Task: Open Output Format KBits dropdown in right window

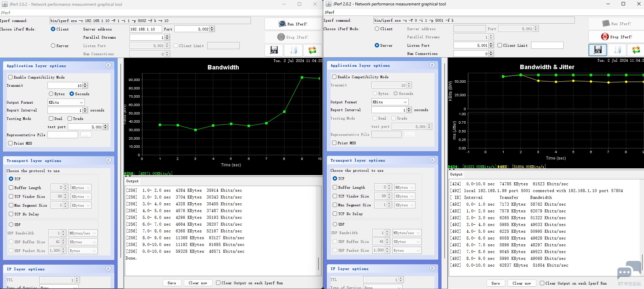Action: (x=390, y=102)
